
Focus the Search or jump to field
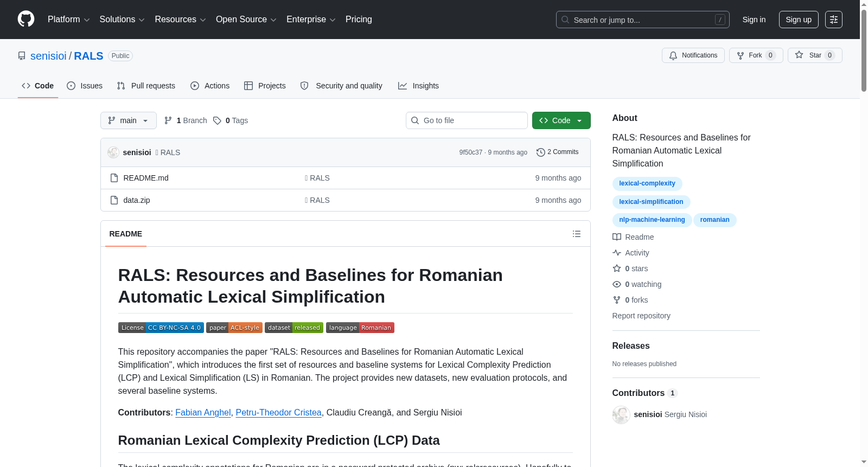(x=643, y=20)
